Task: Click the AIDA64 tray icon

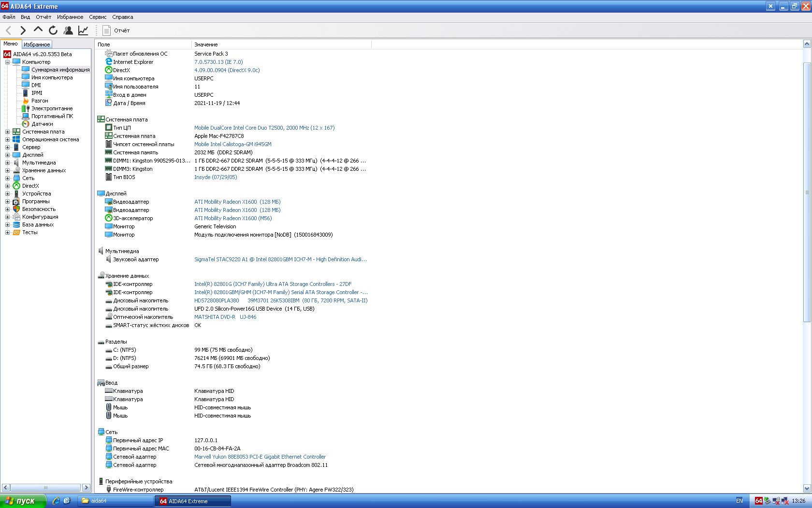Action: coord(759,501)
